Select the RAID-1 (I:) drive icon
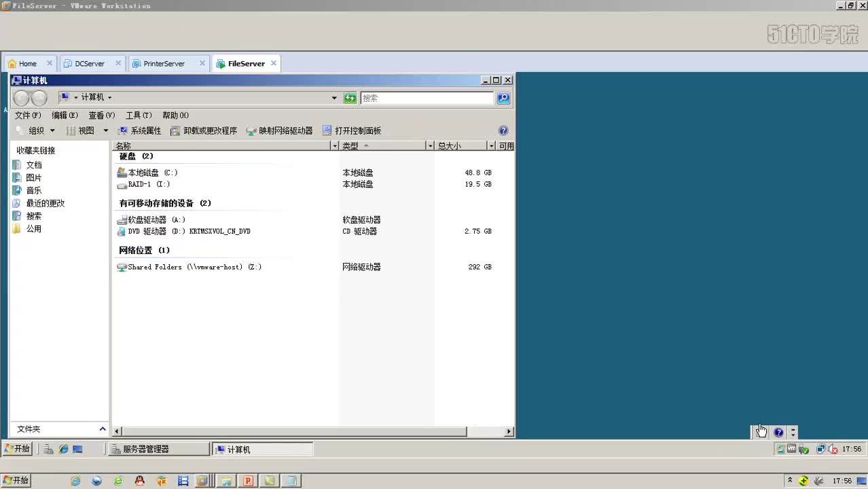868x489 pixels. point(122,184)
